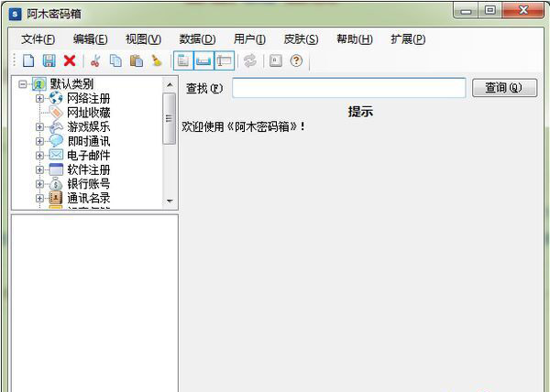This screenshot has height=392, width=550.
Task: Expand the 网络注册 tree node
Action: [x=39, y=99]
